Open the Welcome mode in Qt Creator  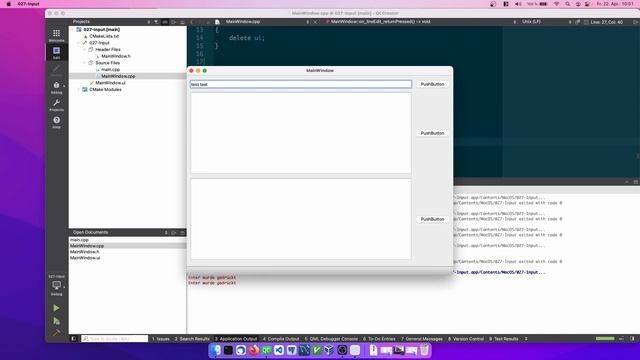click(56, 35)
